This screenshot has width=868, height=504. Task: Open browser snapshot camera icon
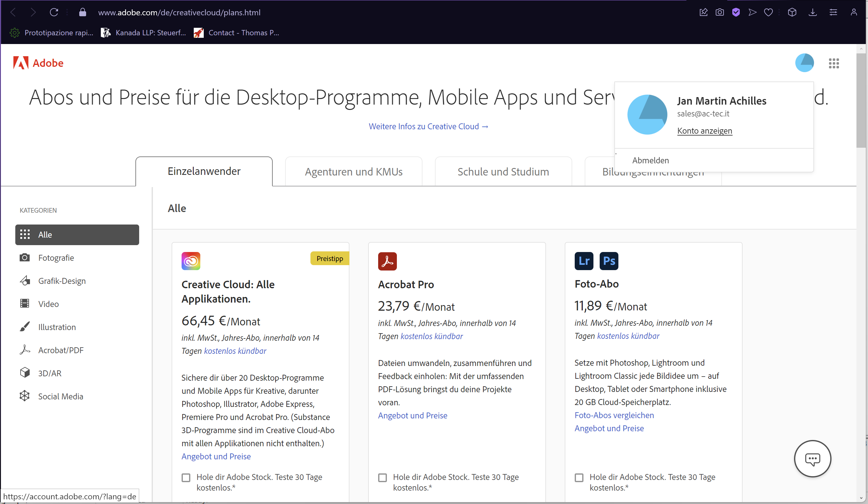719,12
